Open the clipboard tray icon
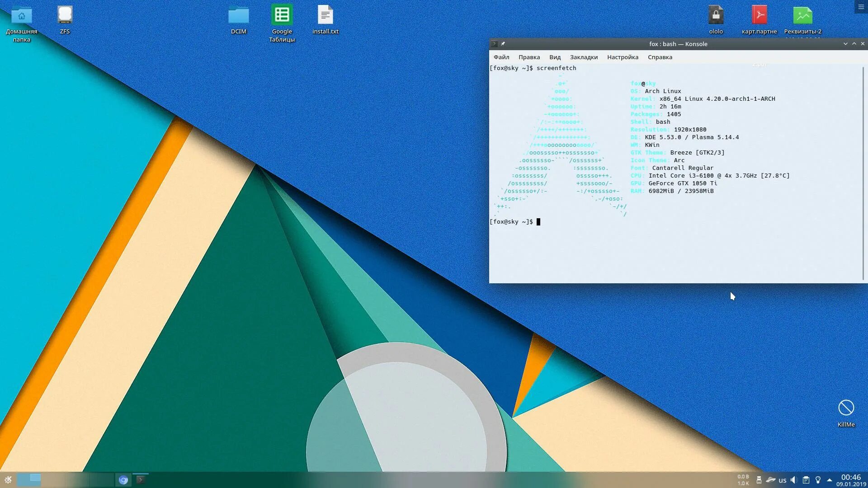868x488 pixels. pyautogui.click(x=806, y=480)
